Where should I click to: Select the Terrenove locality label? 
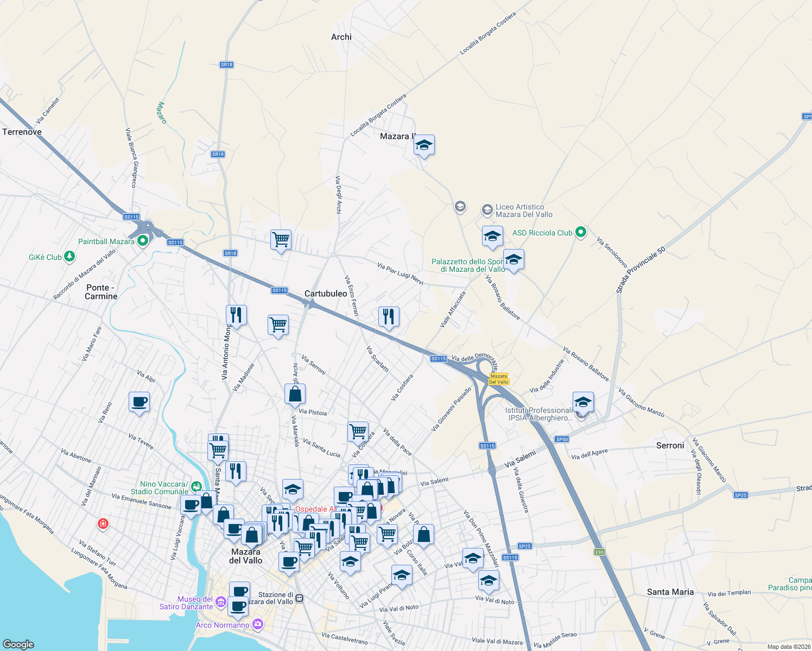tap(22, 132)
